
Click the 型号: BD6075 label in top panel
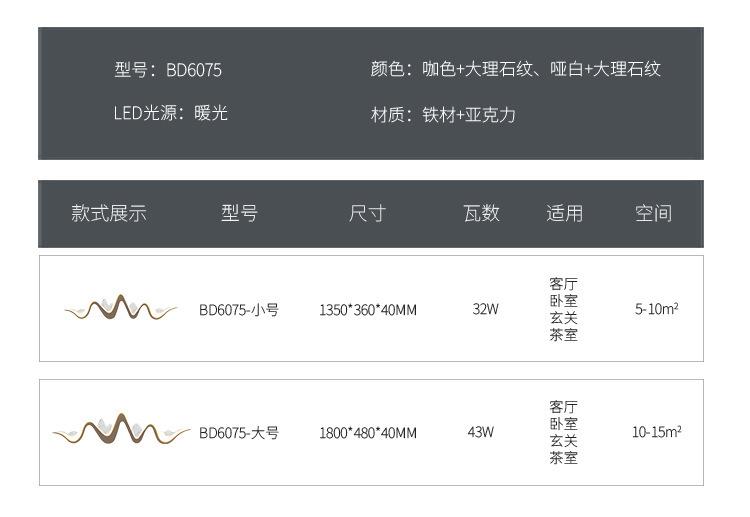pos(168,70)
